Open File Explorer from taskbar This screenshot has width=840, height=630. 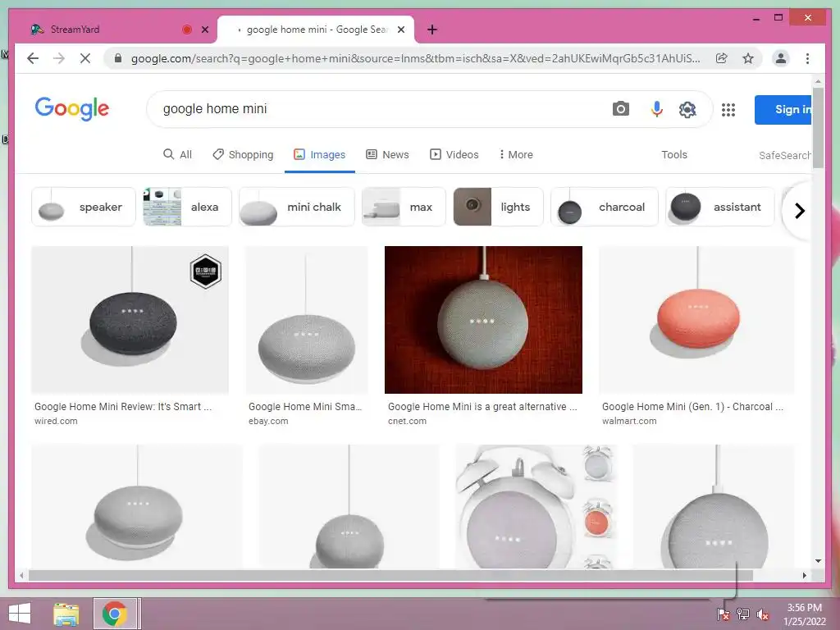tap(66, 614)
